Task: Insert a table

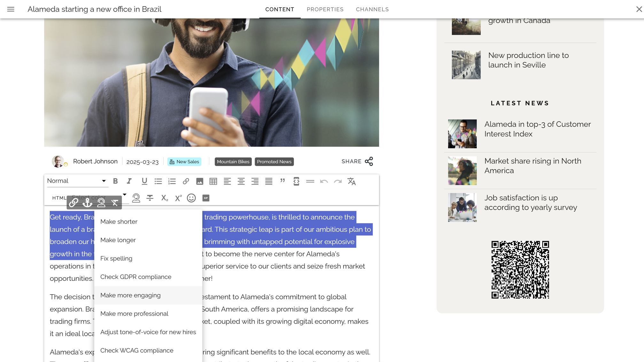Action: (x=213, y=181)
